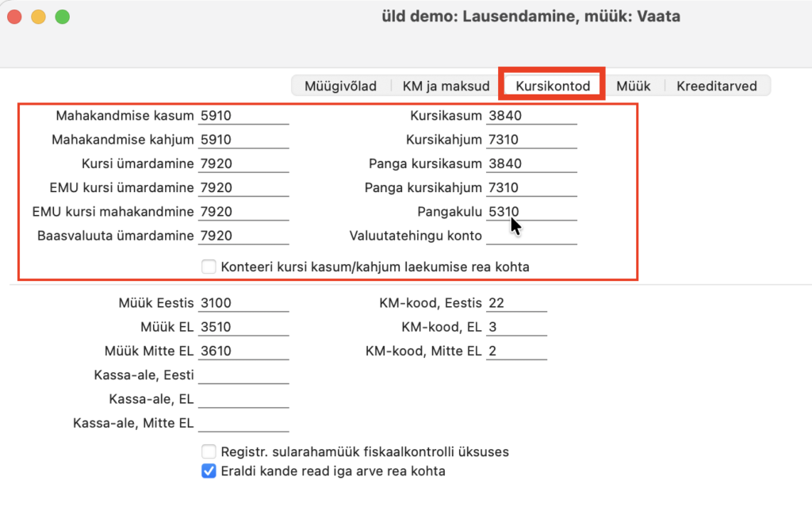
Task: Click the empty Kassa-ale, Eesti field
Action: click(x=243, y=375)
